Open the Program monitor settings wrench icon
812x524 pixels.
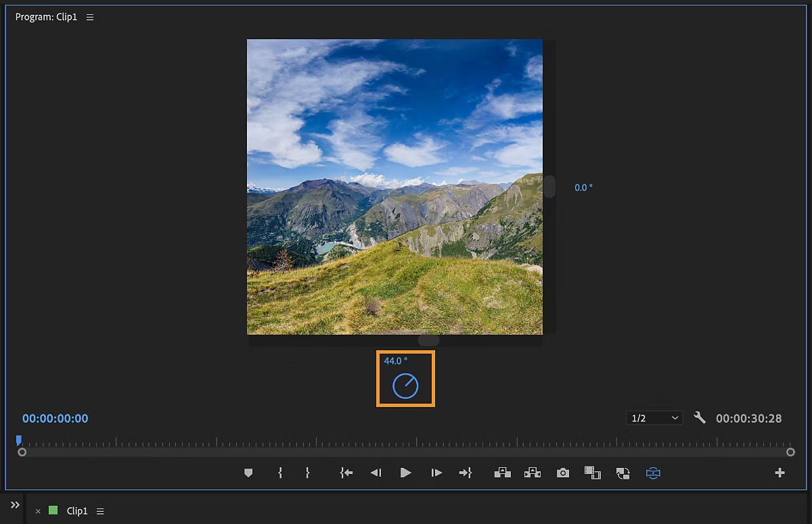coord(700,418)
